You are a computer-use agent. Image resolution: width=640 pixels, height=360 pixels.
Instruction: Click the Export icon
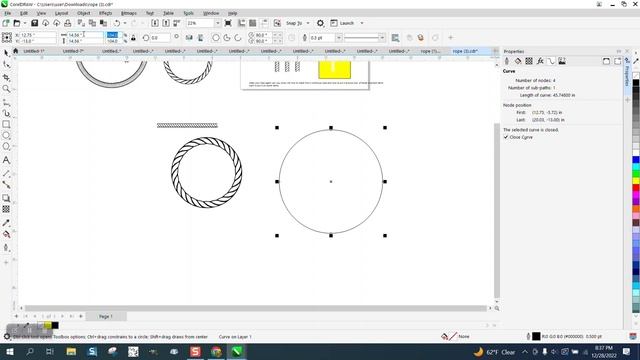(x=166, y=23)
